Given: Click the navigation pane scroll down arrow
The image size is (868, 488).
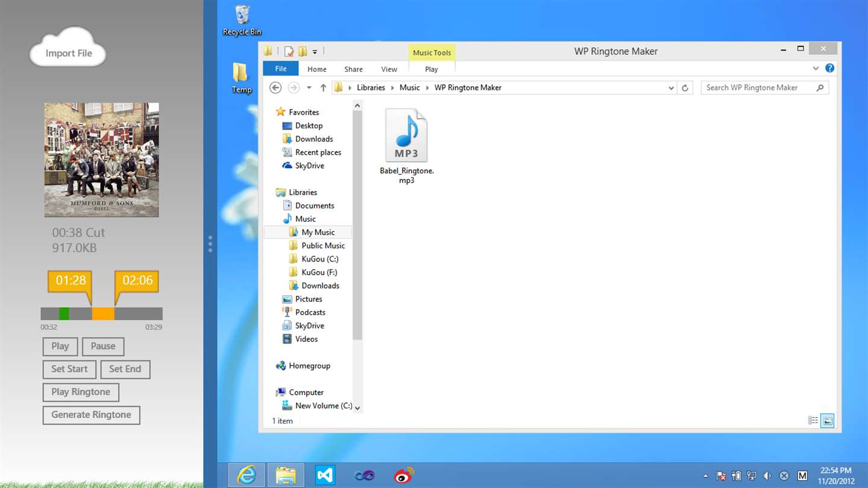Looking at the screenshot, I should (357, 408).
